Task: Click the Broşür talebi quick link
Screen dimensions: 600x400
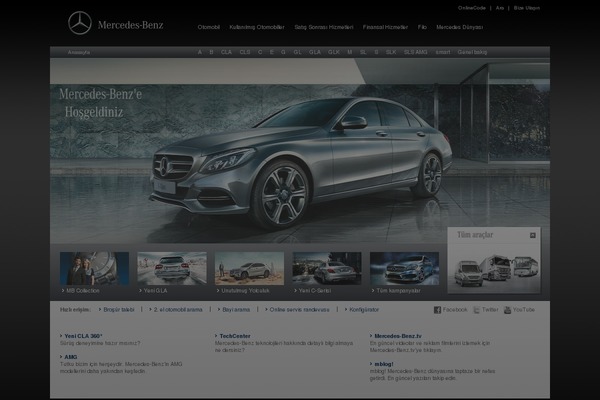Action: tap(119, 310)
